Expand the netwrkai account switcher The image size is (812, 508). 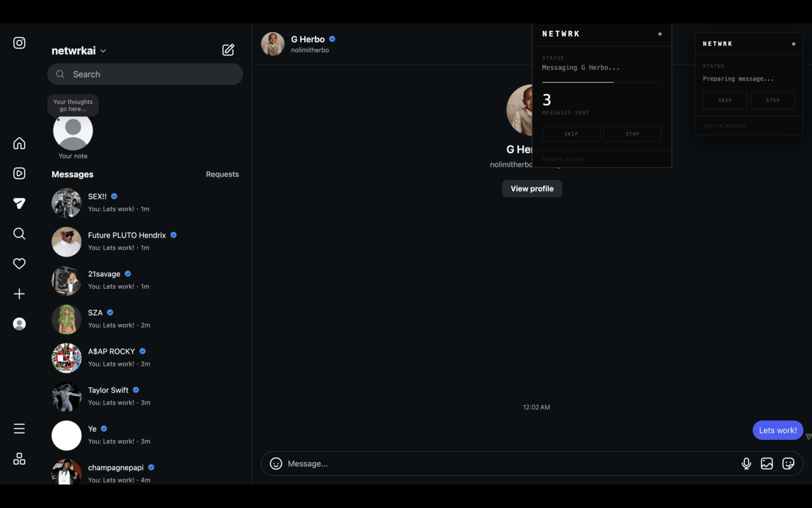[79, 51]
